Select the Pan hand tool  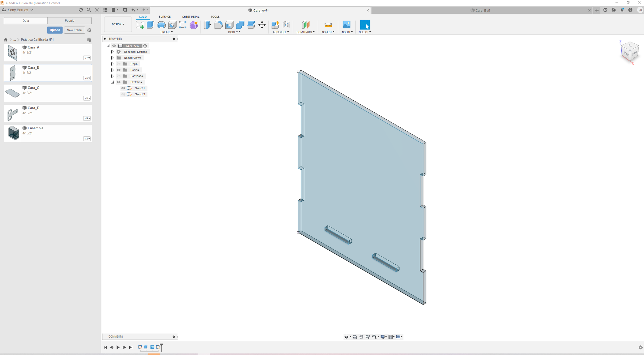tap(361, 337)
